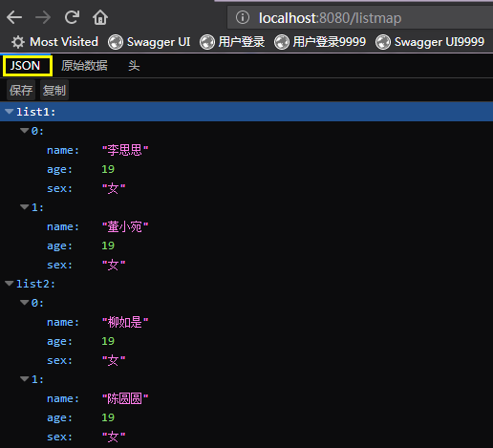Screen dimensions: 493x448
Task: Click the sex key in 陈圆圆's entry
Action: [59, 437]
